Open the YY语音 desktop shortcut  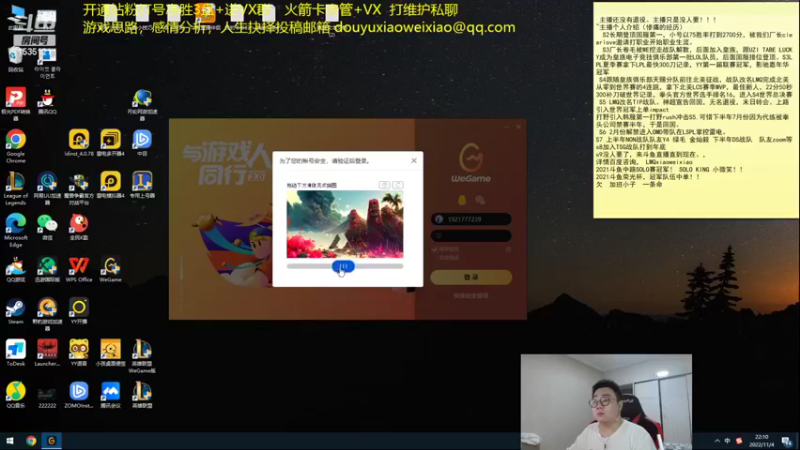[x=79, y=353]
